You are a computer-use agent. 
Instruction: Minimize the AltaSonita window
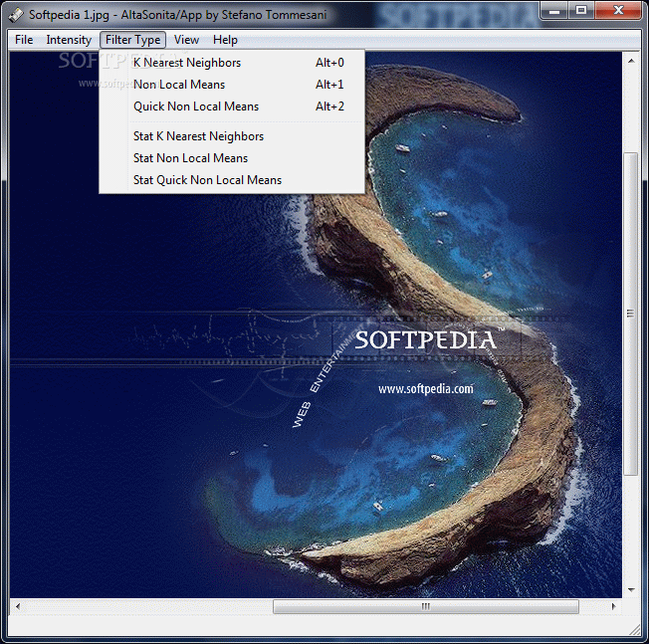pos(554,10)
